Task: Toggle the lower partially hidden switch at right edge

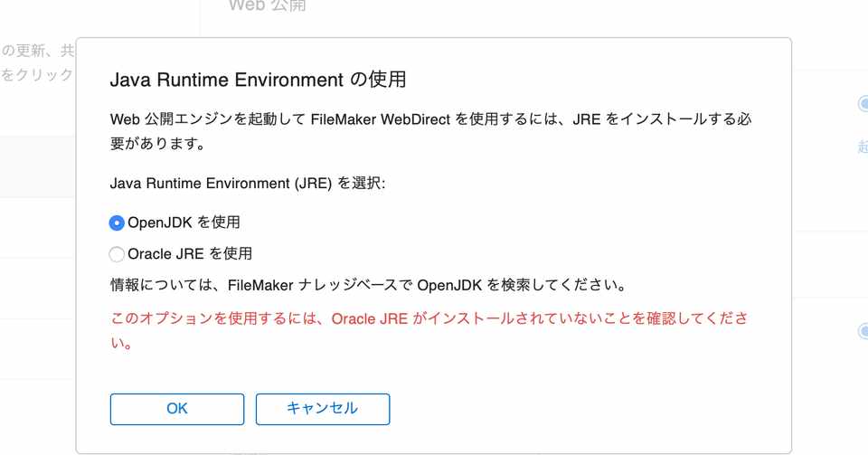Action: (863, 331)
